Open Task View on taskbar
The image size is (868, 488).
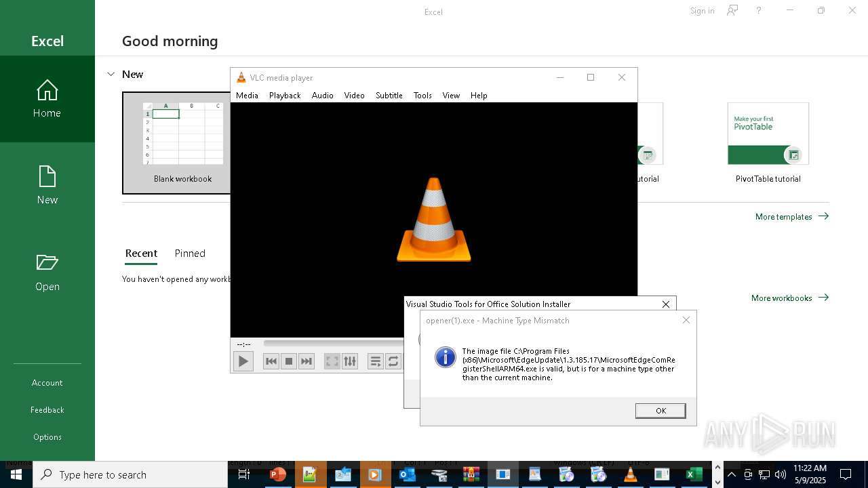point(245,474)
